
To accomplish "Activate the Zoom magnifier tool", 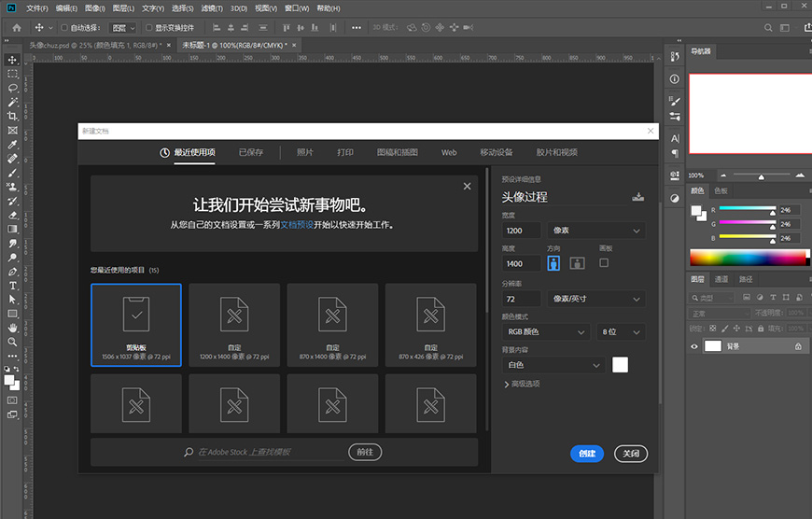I will tap(13, 343).
